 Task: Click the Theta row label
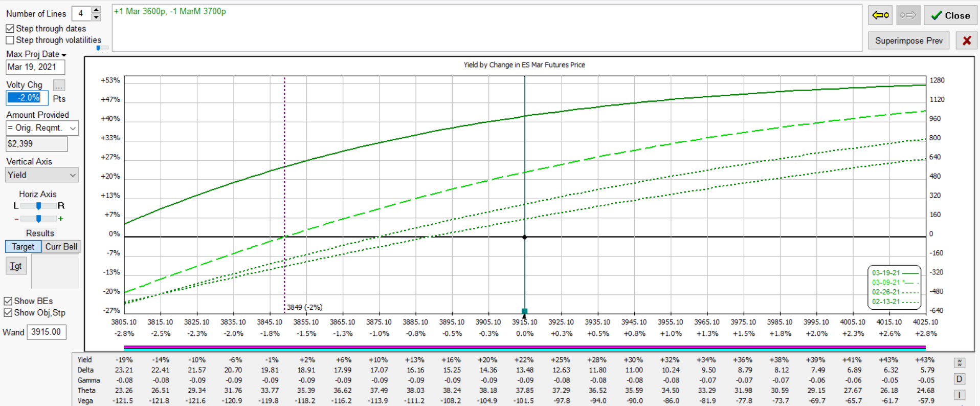86,391
